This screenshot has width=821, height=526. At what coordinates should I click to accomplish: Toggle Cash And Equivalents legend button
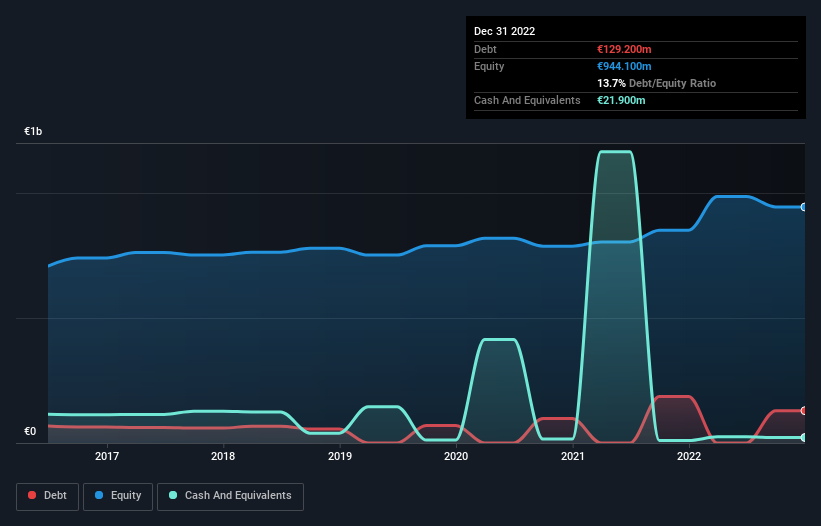[230, 496]
